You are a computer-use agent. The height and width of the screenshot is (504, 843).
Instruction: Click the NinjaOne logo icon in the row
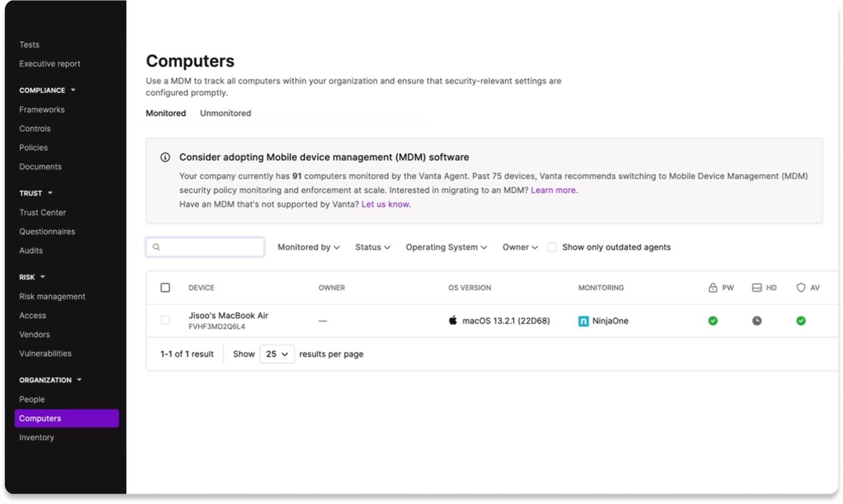click(x=583, y=321)
